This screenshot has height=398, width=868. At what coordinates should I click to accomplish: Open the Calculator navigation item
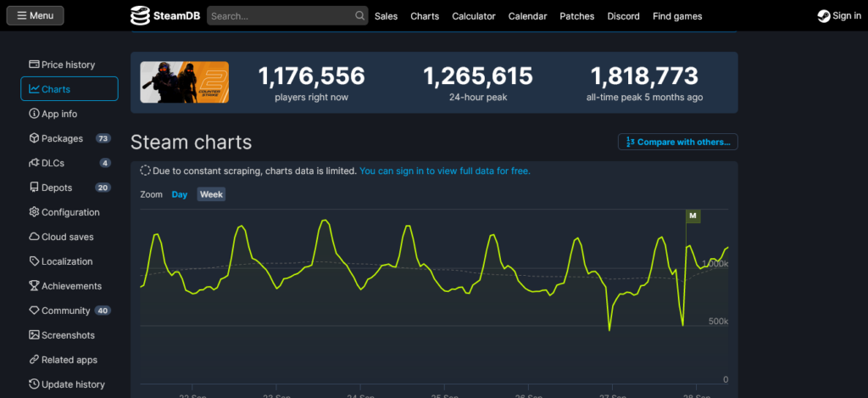point(473,16)
